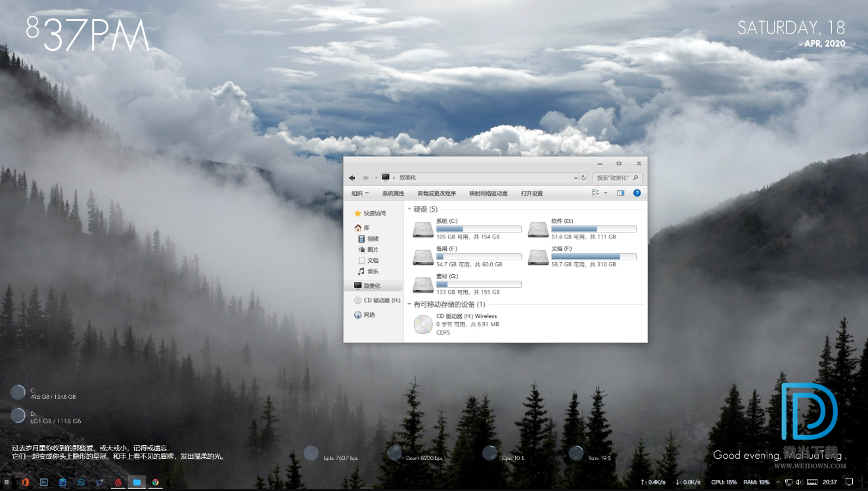
Task: Select the 软件 (D:) drive icon
Action: click(x=538, y=229)
